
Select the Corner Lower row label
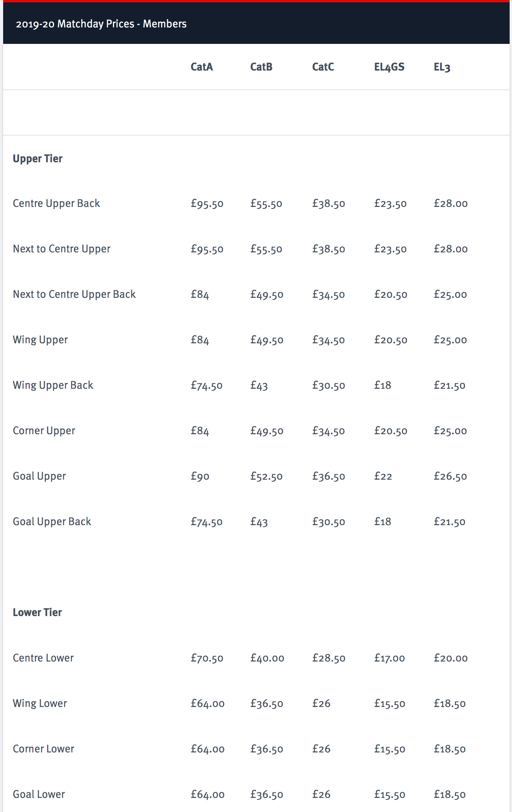pyautogui.click(x=44, y=749)
